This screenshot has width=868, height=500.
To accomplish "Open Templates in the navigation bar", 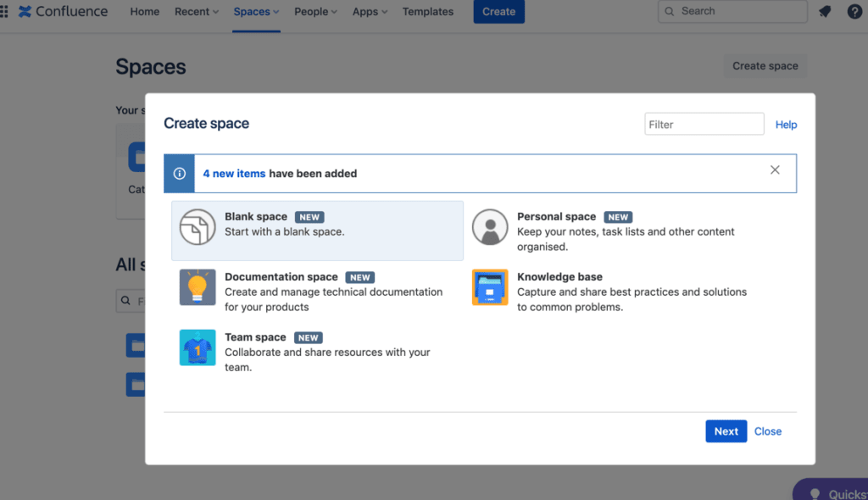I will coord(427,12).
